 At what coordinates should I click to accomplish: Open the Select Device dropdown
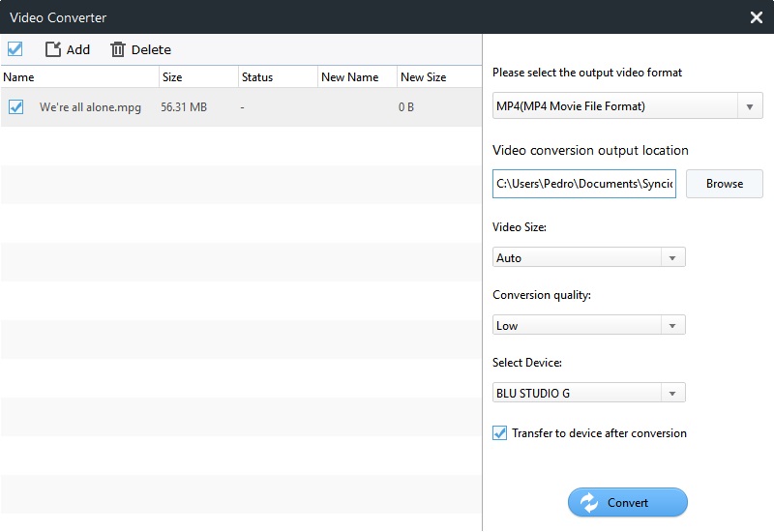(589, 393)
